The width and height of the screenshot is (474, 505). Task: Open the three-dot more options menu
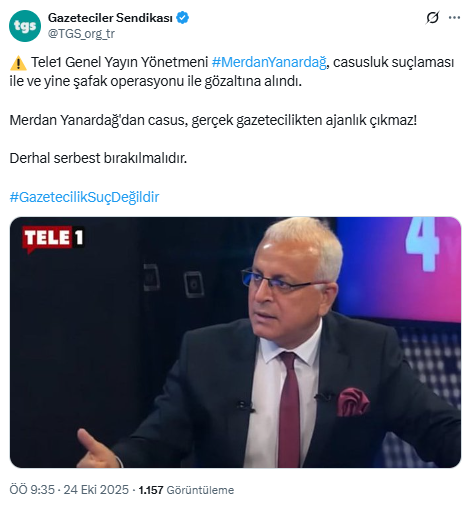click(454, 18)
